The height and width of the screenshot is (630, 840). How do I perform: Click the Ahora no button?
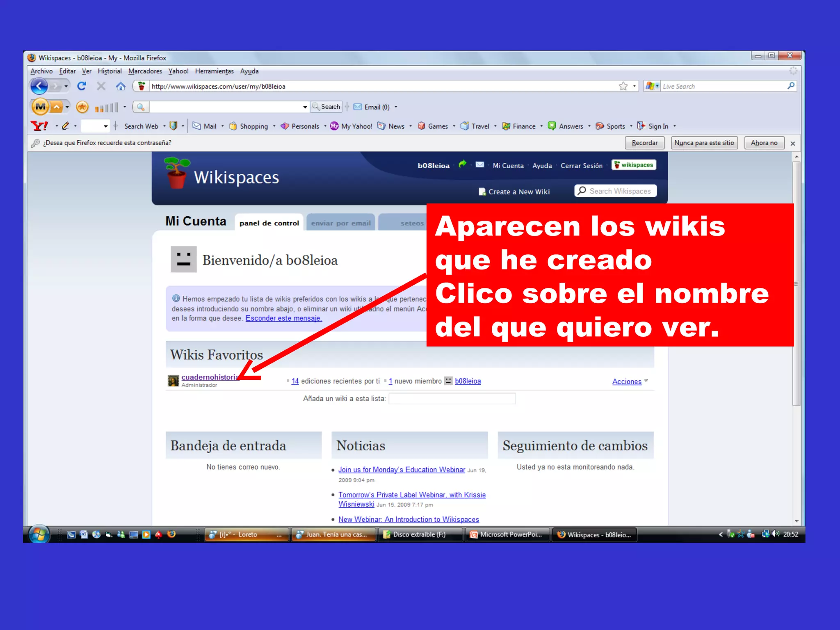(764, 143)
